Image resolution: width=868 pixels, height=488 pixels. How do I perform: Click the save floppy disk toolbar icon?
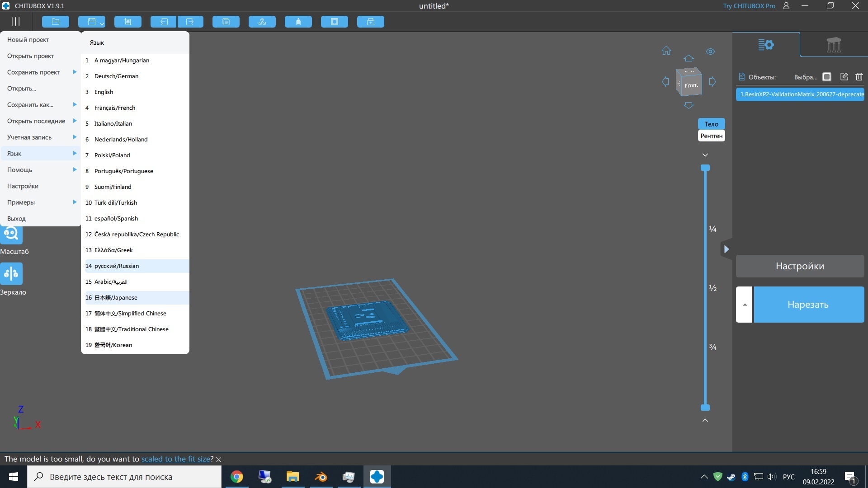click(92, 22)
